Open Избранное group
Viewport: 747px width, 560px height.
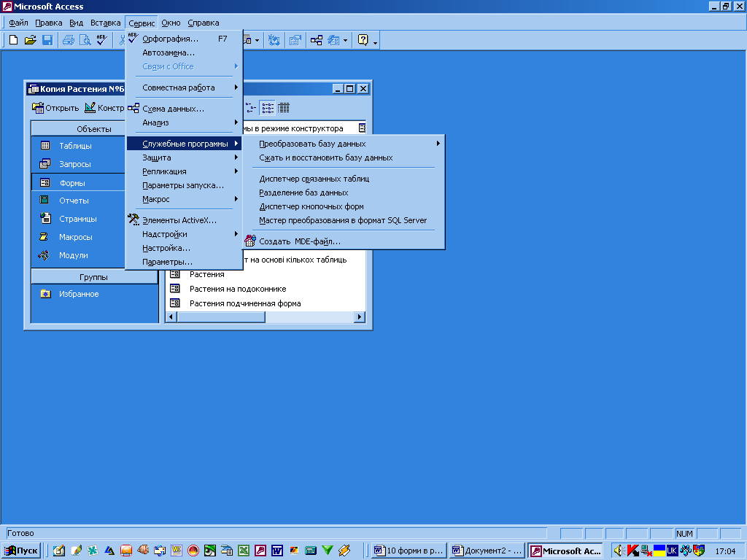(x=79, y=294)
